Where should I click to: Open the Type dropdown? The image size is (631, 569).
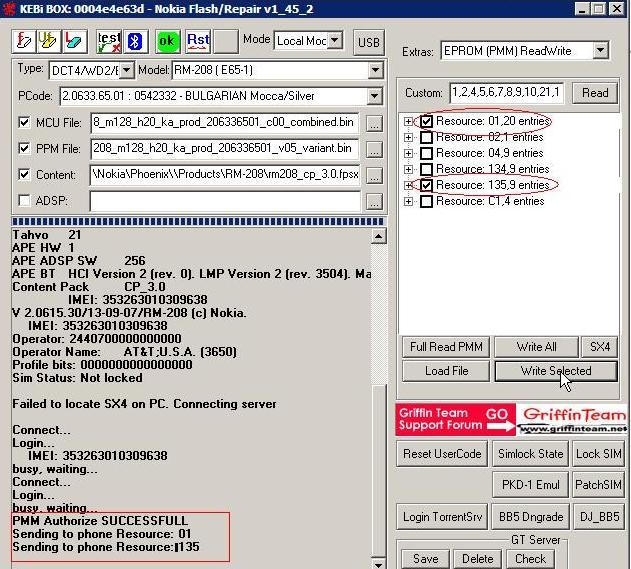(x=126, y=70)
